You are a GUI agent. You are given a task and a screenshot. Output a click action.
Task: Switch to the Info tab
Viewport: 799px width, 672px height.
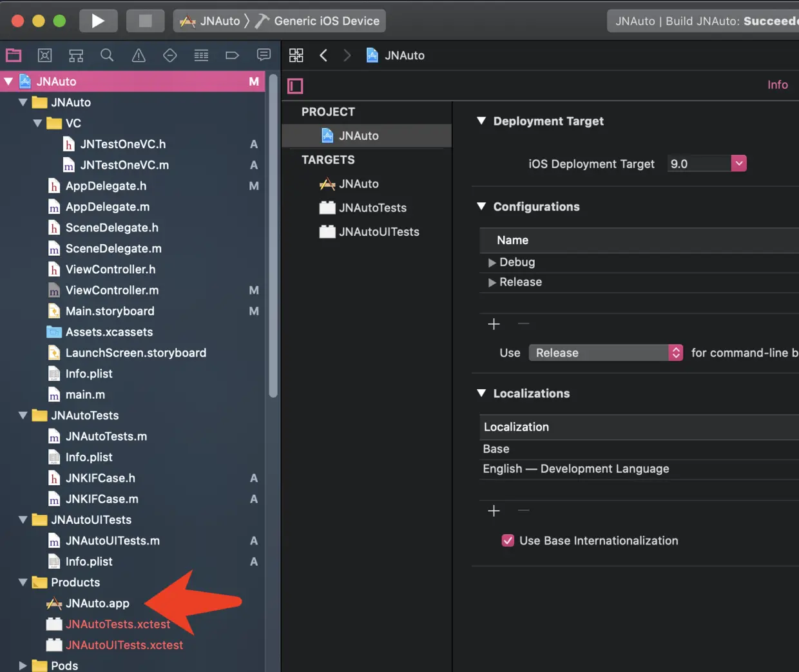777,85
